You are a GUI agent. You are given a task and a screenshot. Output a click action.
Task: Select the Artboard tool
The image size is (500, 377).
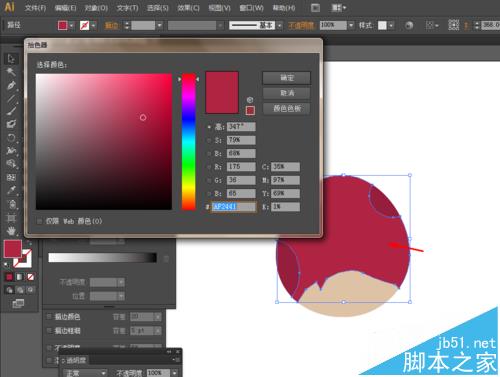pos(11,218)
